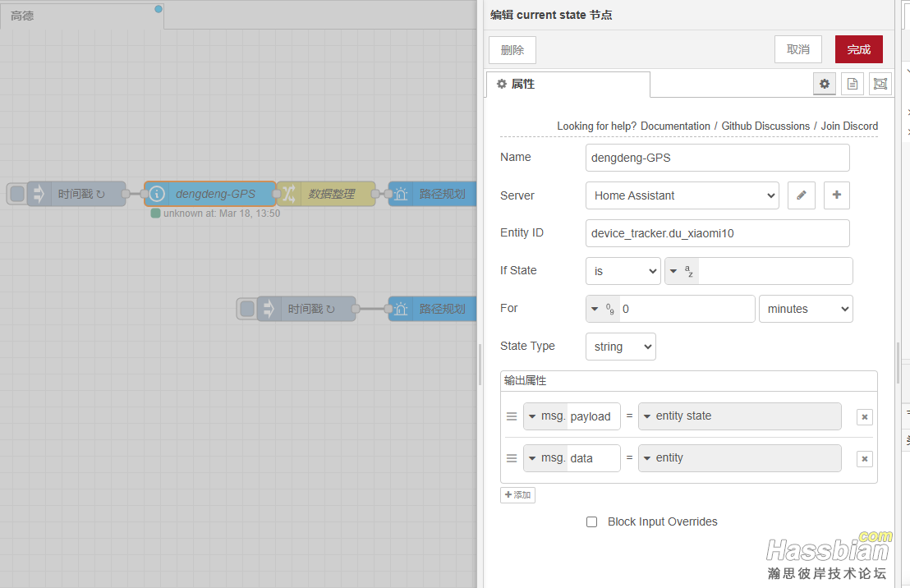This screenshot has height=588, width=910.
Task: Open the entity state value dropdown
Action: (739, 416)
